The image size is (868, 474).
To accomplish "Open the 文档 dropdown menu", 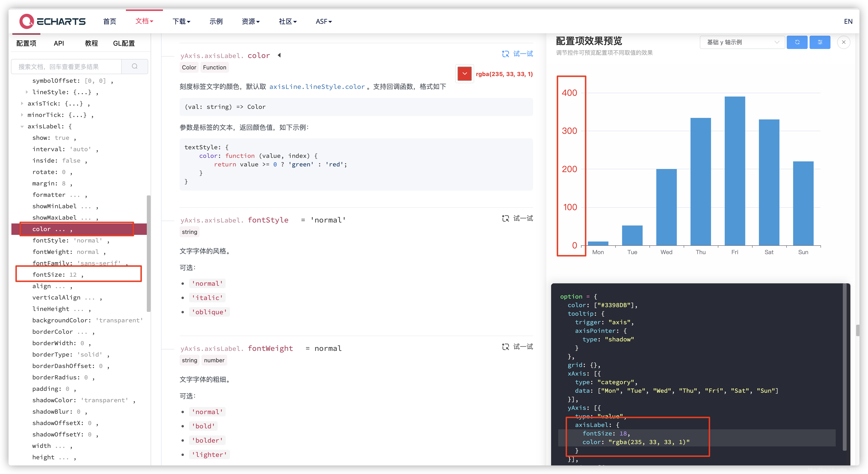I will [144, 21].
